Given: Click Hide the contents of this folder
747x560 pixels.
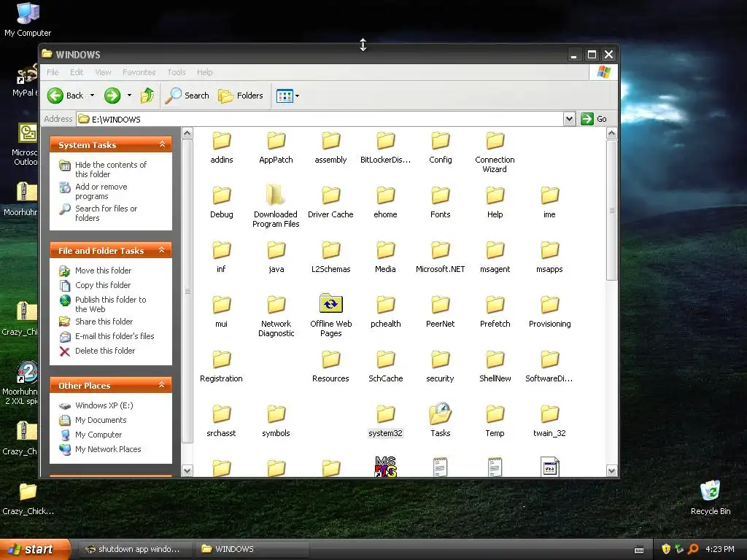Looking at the screenshot, I should point(111,169).
